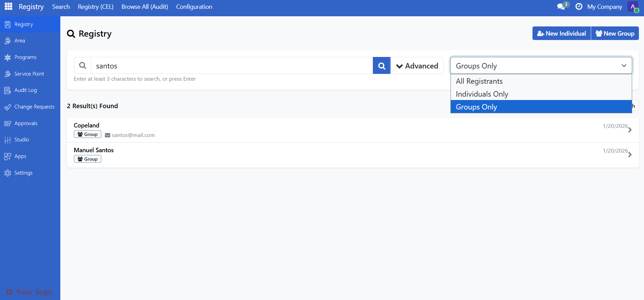The image size is (644, 300).
Task: Click the Manuel Santos date 1/20/2026
Action: click(615, 151)
